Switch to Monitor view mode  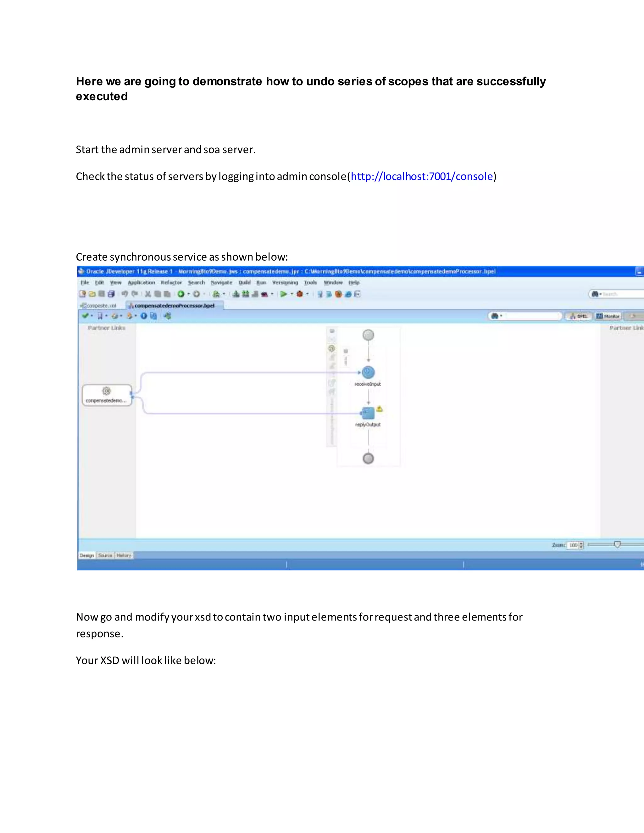(608, 316)
